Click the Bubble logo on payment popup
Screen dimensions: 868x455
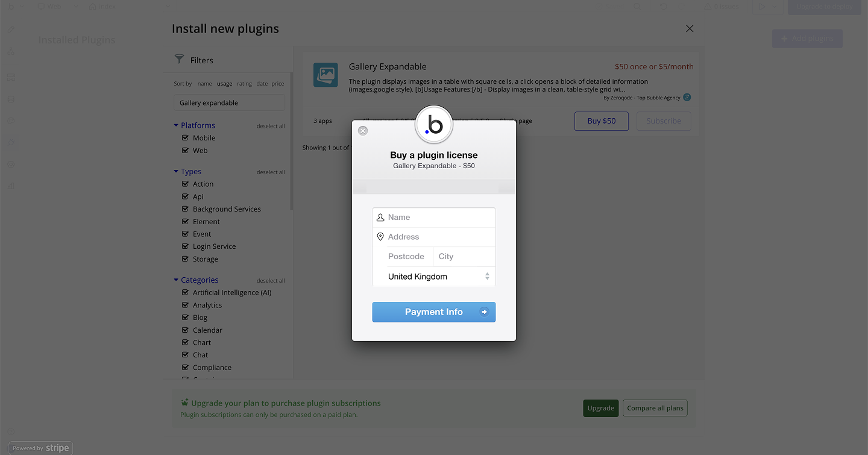434,125
